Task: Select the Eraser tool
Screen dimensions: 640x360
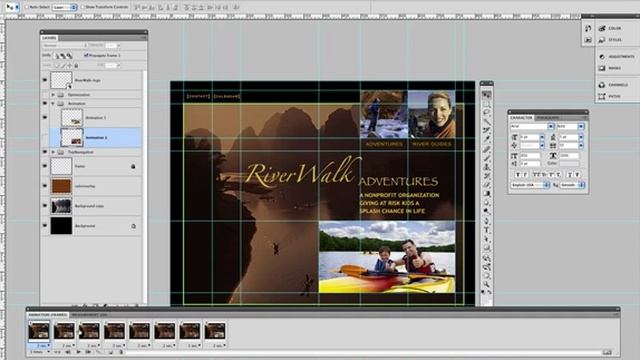Action: coord(486,184)
